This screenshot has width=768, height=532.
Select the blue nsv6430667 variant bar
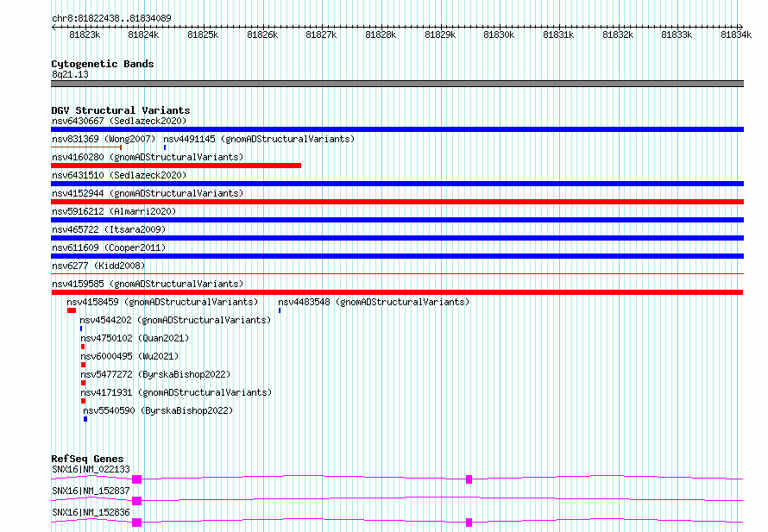pos(397,129)
